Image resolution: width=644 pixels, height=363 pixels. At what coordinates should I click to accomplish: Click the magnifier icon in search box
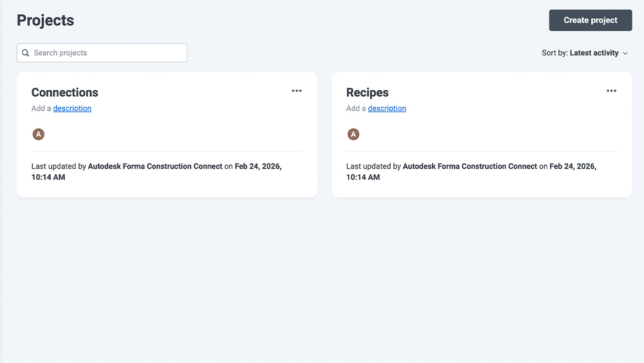click(x=25, y=53)
